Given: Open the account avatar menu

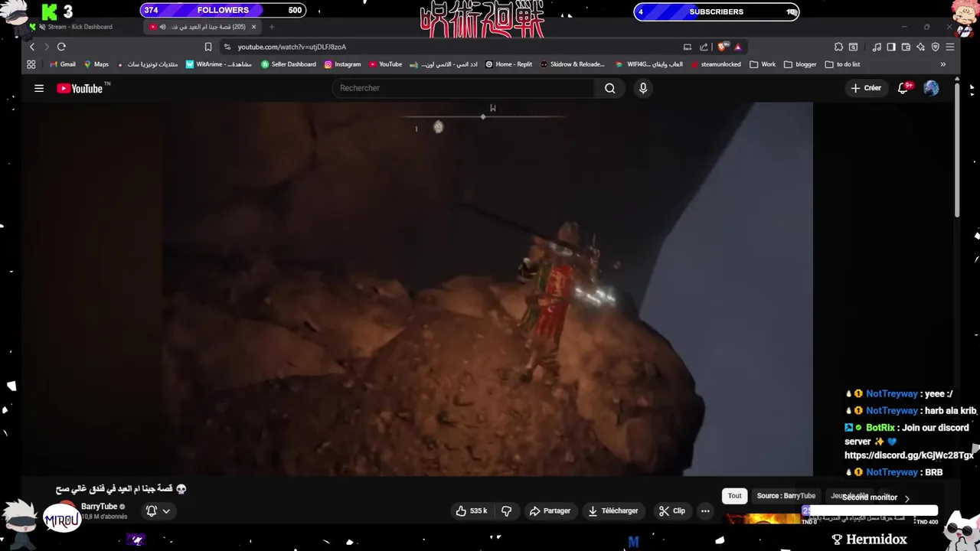Looking at the screenshot, I should click(931, 88).
